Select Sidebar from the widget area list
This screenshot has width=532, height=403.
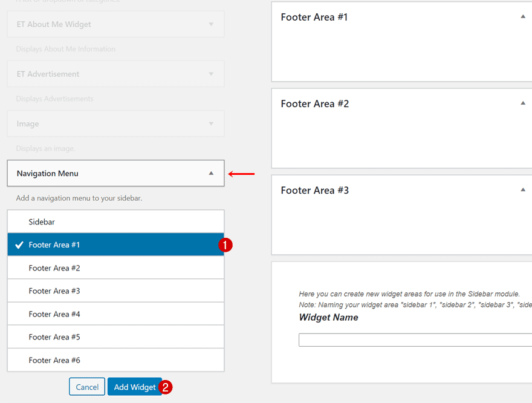[x=115, y=221]
